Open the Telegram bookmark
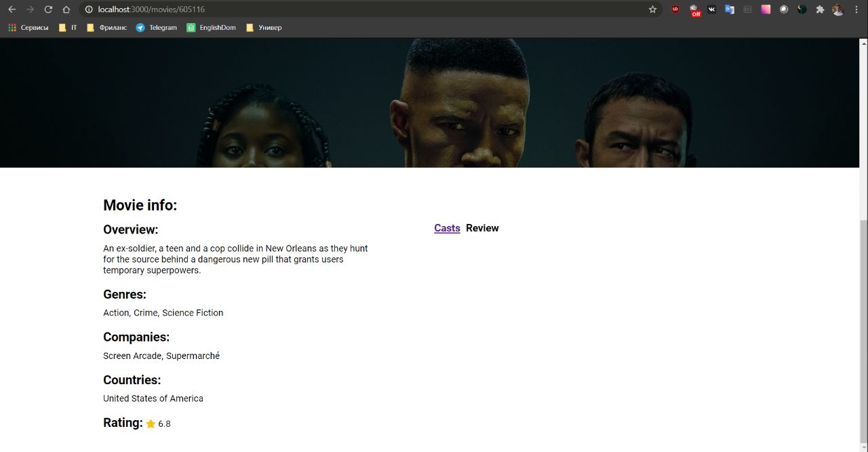The height and width of the screenshot is (452, 868). point(156,28)
